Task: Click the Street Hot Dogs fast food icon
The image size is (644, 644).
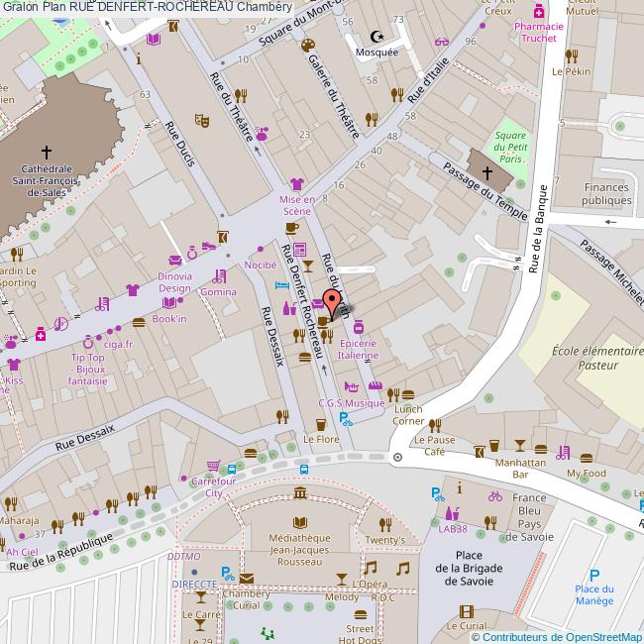Action: click(x=360, y=614)
